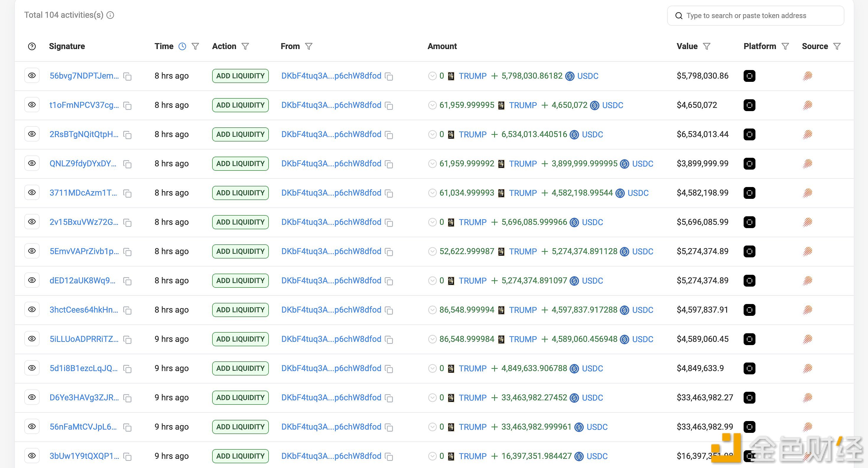This screenshot has height=468, width=868.
Task: Click the USDC coin icon in the dED12aUK8Wq9 row
Action: (574, 281)
